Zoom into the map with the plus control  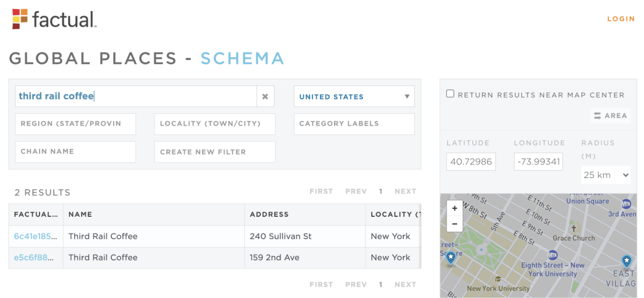[x=454, y=208]
